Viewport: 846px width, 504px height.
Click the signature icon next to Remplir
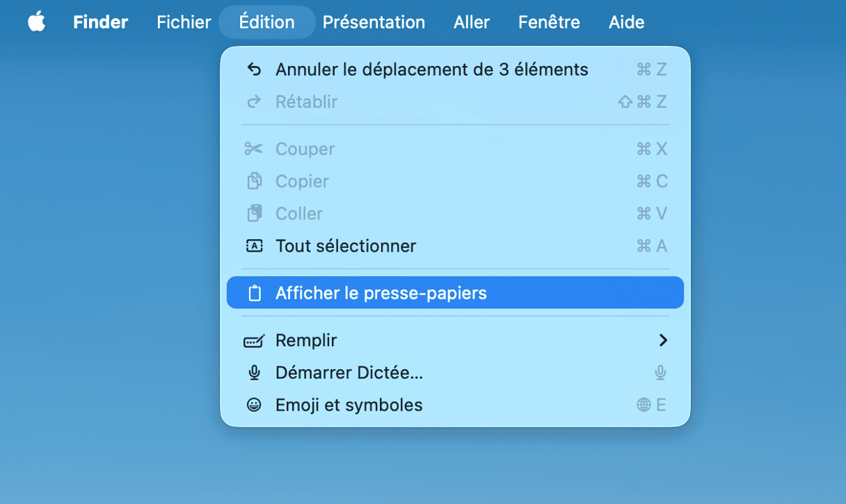254,341
